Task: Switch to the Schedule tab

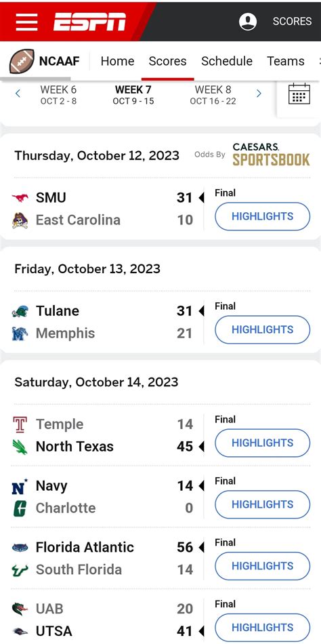Action: click(227, 61)
